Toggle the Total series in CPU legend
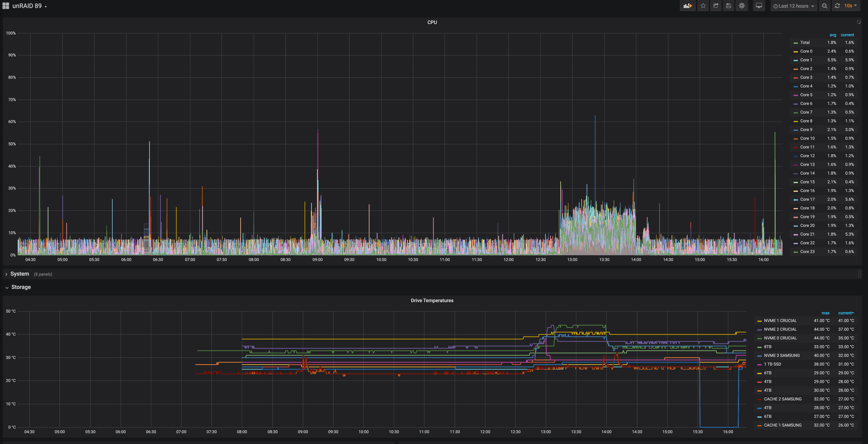The width and height of the screenshot is (868, 444). 805,43
